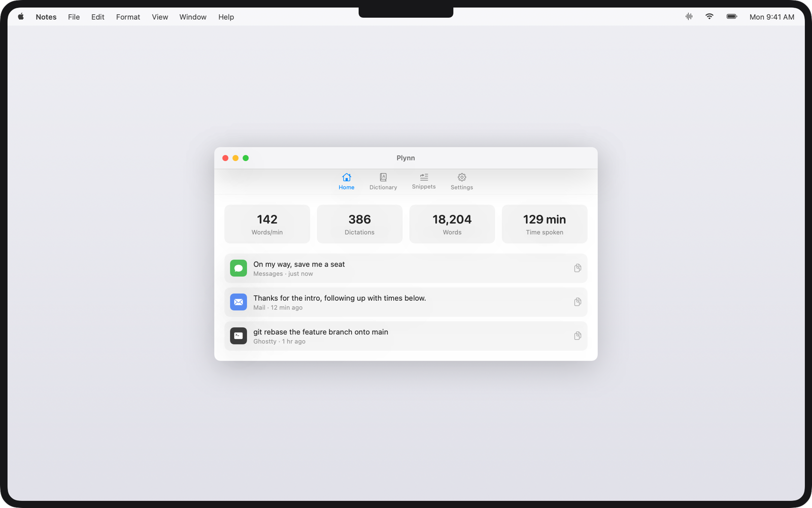Open the View menu
Screen dimensions: 812x508
[x=160, y=17]
